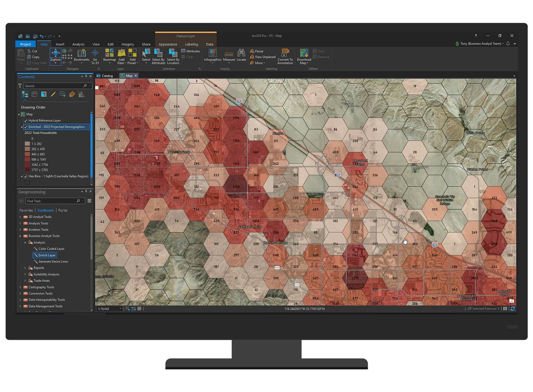Click the 1757 ≤ 2765 legend color swatch

tap(27, 170)
